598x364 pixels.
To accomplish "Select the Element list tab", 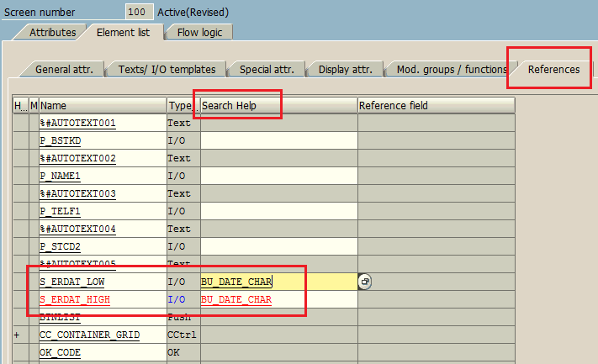I will coord(123,33).
